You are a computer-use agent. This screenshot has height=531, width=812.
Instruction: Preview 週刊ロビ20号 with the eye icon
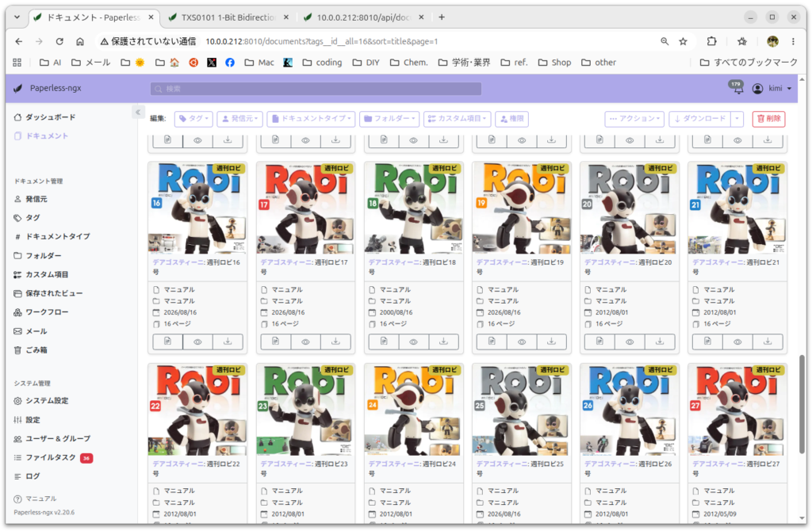[x=630, y=342]
